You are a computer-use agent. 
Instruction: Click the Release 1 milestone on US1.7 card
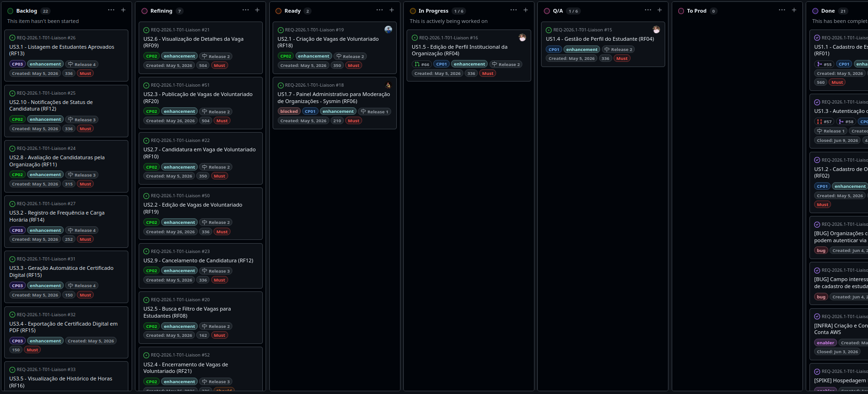(x=375, y=112)
